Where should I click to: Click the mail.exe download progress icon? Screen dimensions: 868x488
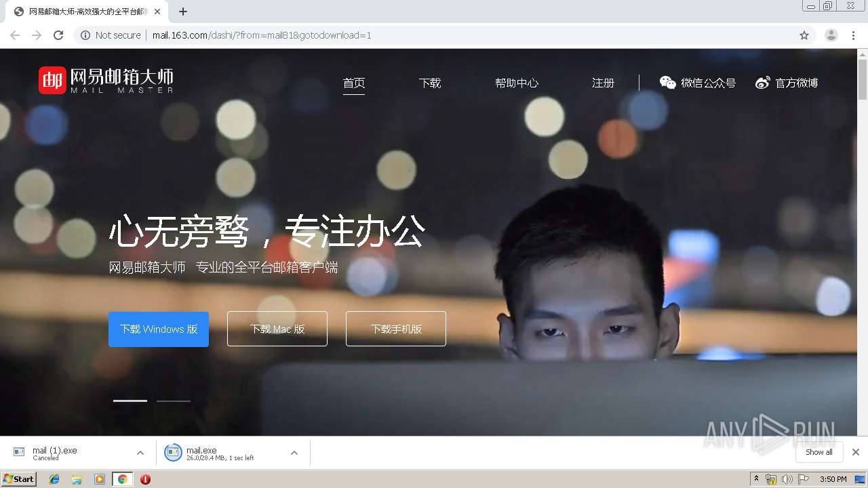pyautogui.click(x=173, y=453)
